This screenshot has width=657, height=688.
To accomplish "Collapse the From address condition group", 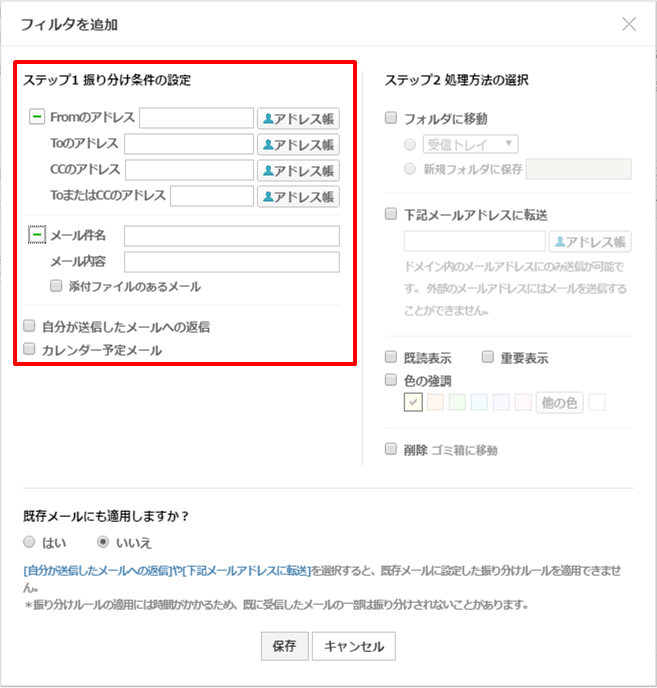I will tap(37, 118).
